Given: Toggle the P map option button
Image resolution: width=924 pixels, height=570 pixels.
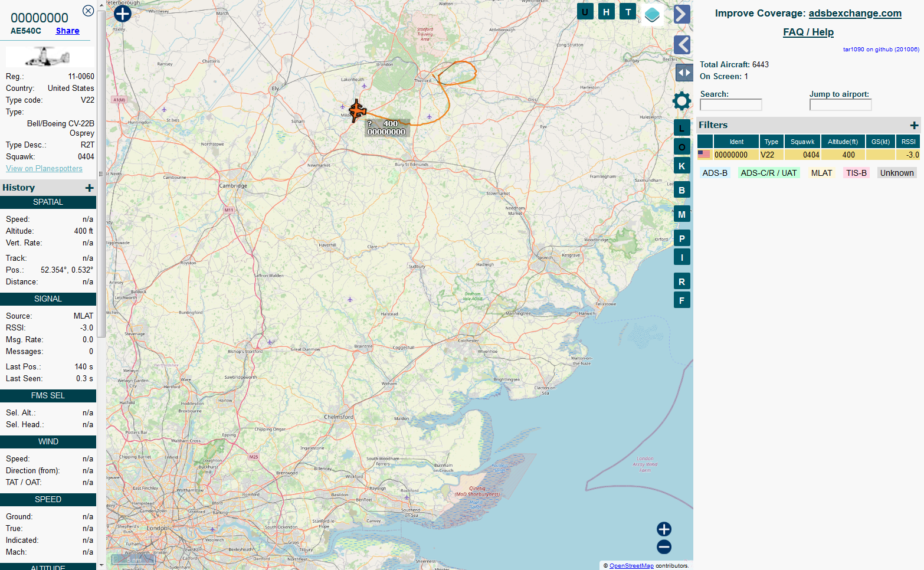Looking at the screenshot, I should click(682, 238).
